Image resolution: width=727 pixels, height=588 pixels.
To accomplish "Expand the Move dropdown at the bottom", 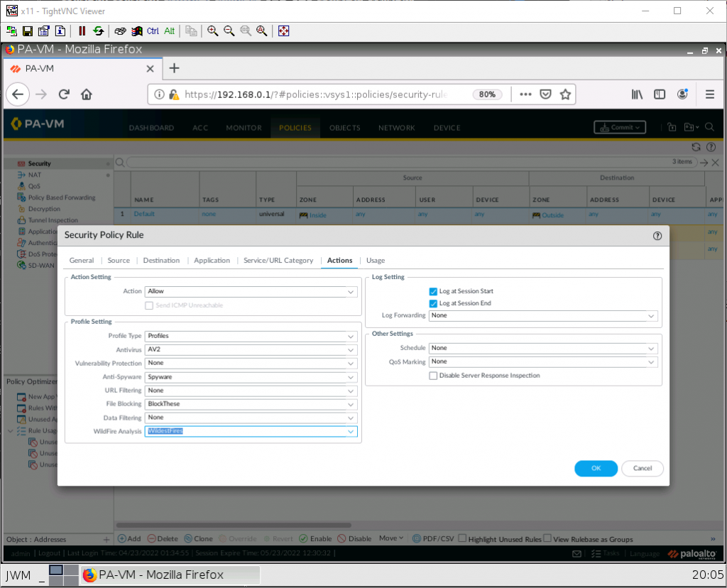I will (x=390, y=538).
